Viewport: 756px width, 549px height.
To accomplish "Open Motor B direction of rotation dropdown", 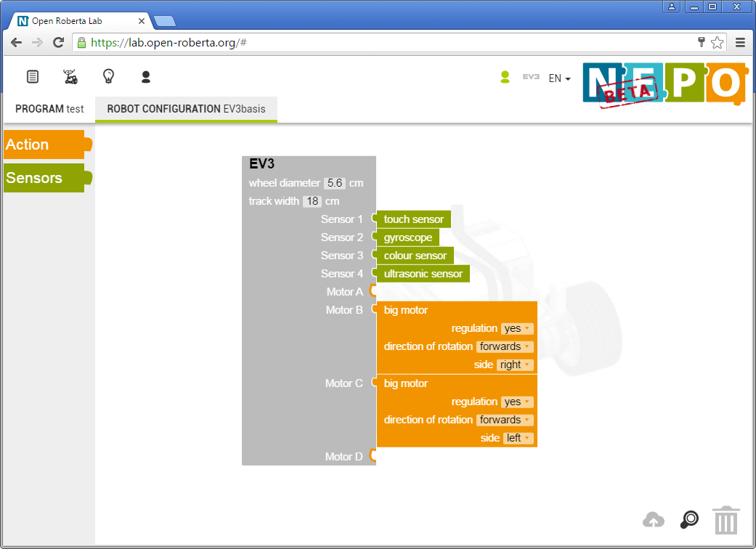I will [505, 346].
